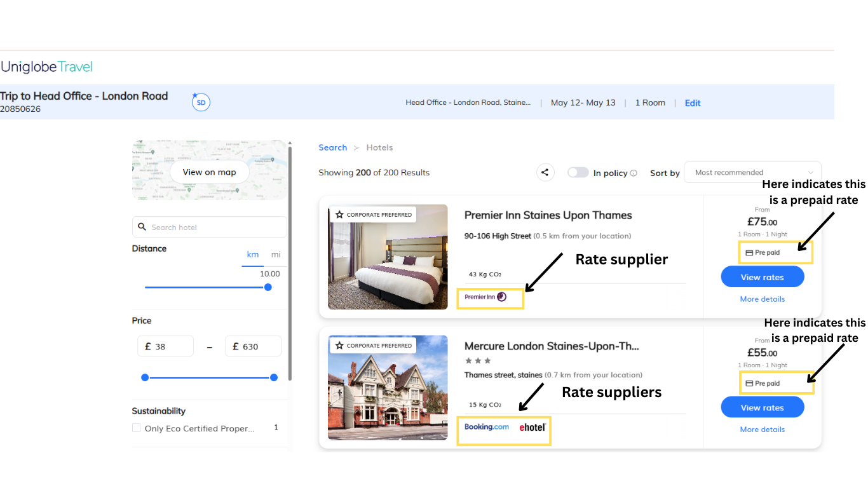This screenshot has height=488, width=868.
Task: Click the Hotels breadcrumb
Action: coord(379,147)
